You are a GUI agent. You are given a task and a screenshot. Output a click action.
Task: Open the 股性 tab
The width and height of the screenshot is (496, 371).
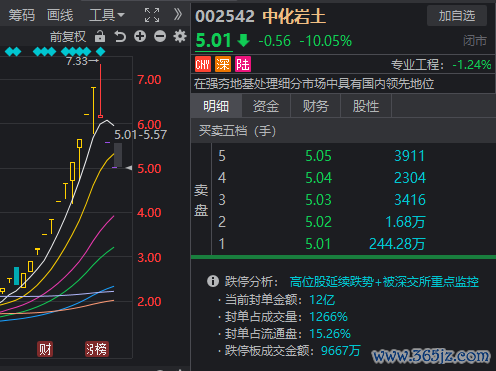[366, 106]
